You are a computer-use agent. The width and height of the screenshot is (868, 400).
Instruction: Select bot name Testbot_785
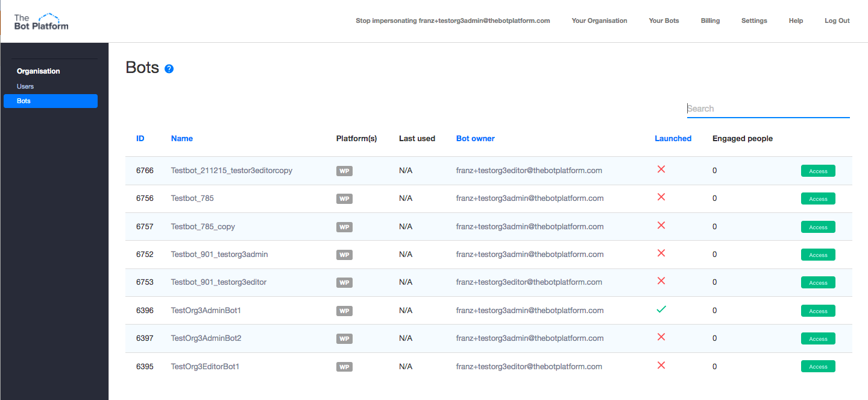pos(192,198)
